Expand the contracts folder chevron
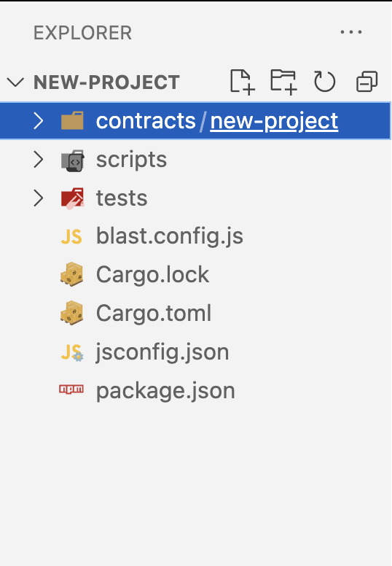 [39, 120]
